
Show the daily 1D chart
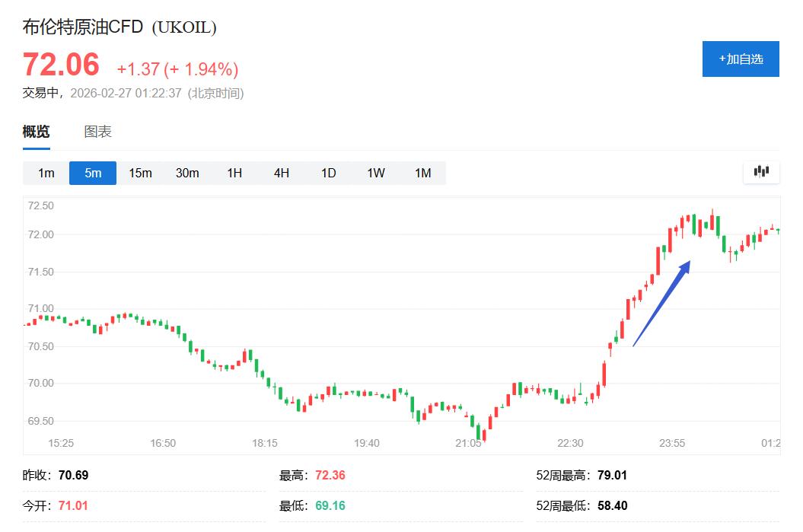coord(328,173)
